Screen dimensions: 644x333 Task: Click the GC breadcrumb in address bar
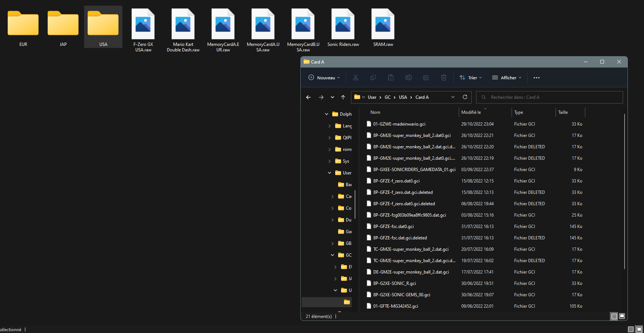pyautogui.click(x=388, y=97)
